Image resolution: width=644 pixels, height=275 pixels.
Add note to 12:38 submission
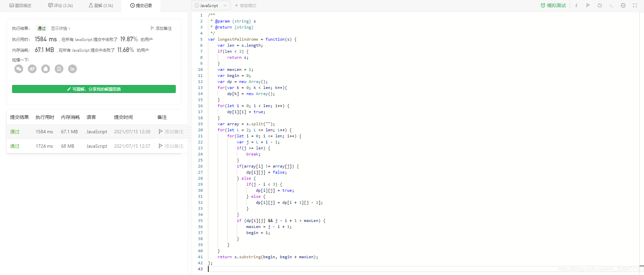[171, 132]
